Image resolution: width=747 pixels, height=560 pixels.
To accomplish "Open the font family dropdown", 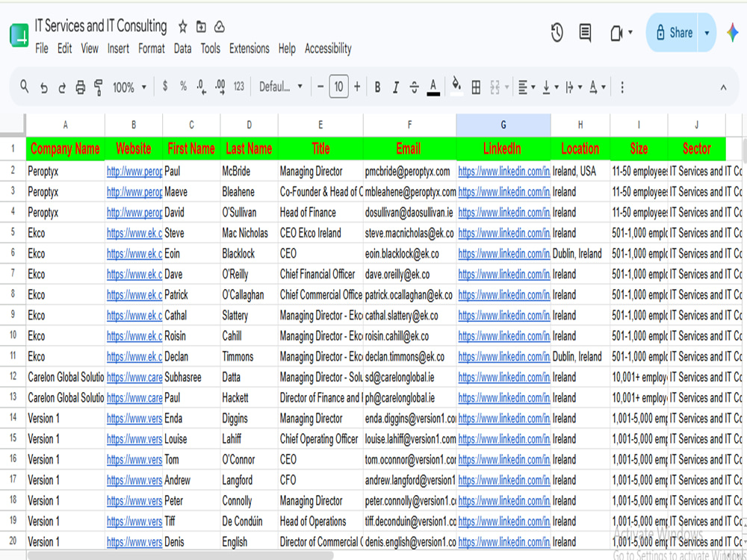I will click(281, 87).
